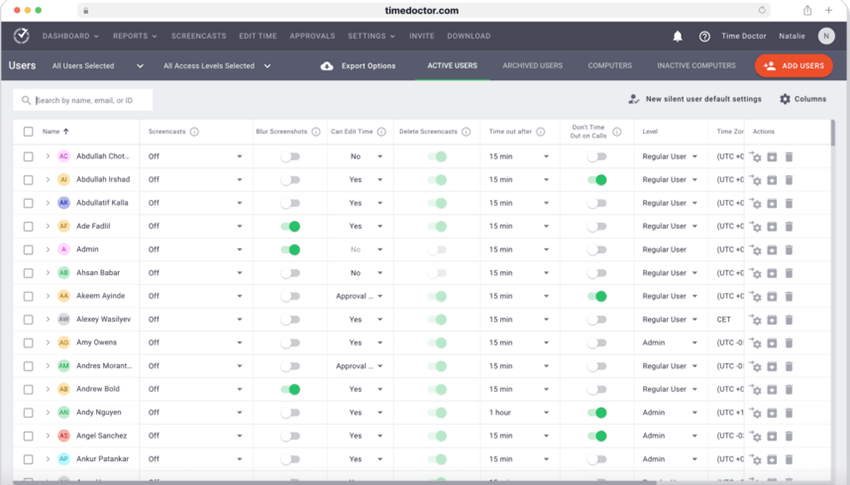
Task: Delete user Abdullatif Kalla with trash icon
Action: point(789,204)
